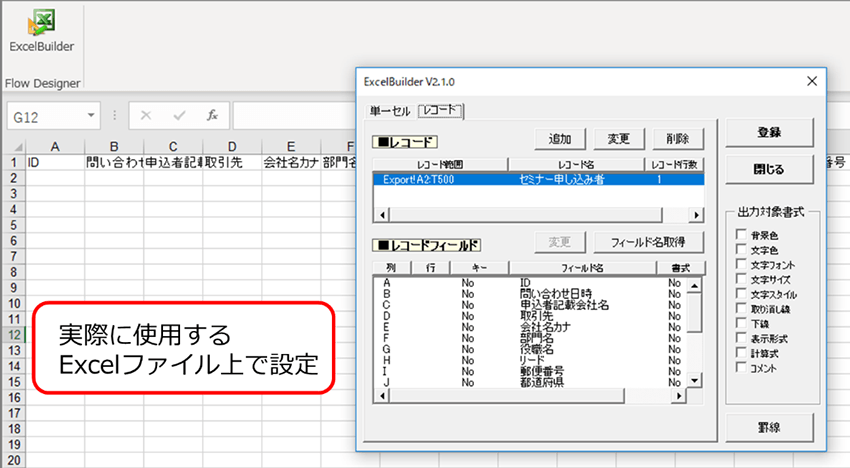Open the Name Box dropdown arrow

click(91, 116)
